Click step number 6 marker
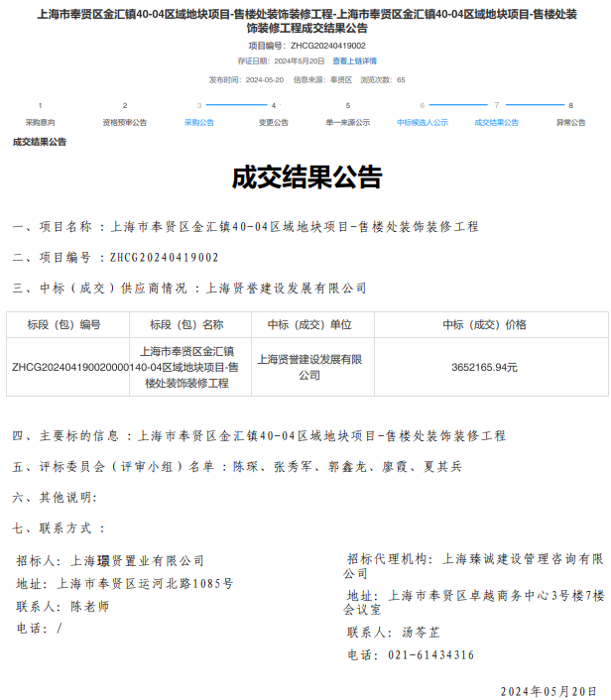This screenshot has width=611, height=700. coord(423,105)
